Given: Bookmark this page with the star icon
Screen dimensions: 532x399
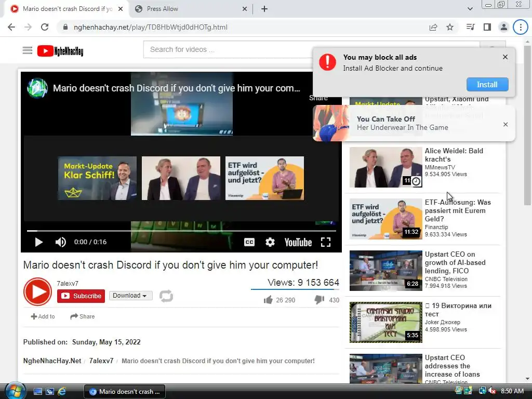Looking at the screenshot, I should pyautogui.click(x=450, y=27).
